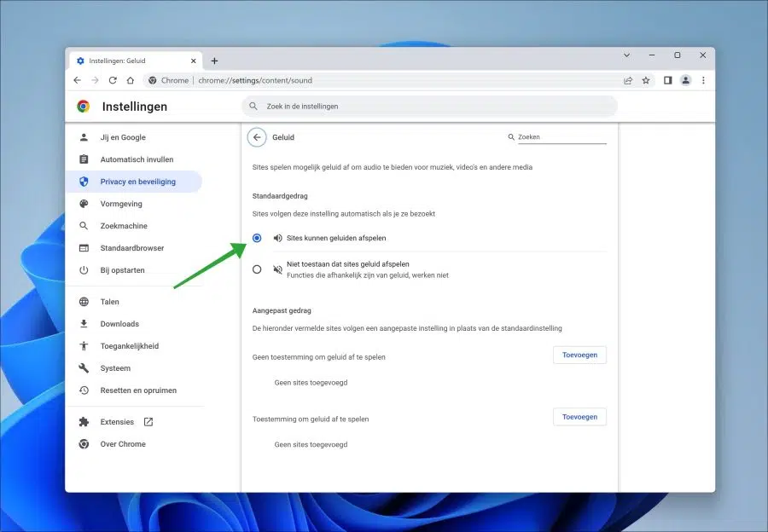Image resolution: width=768 pixels, height=532 pixels.
Task: Reload the page with the refresh icon
Action: tap(113, 80)
